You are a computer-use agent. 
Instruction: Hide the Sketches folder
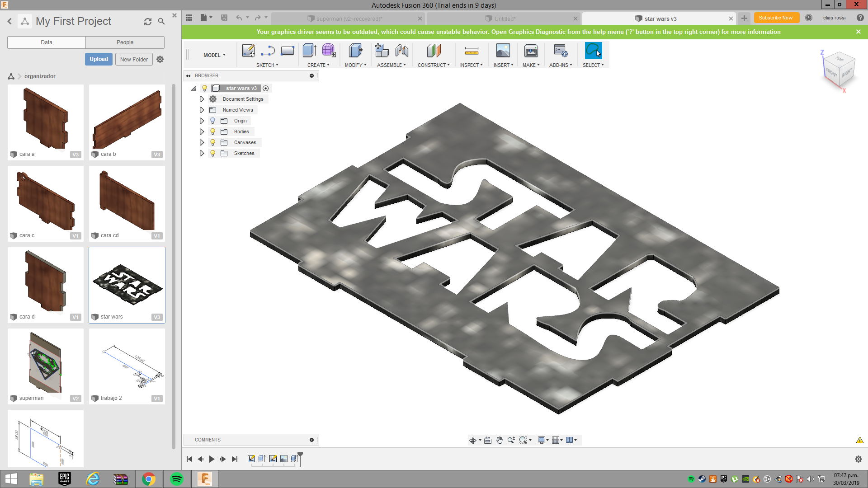tap(213, 153)
